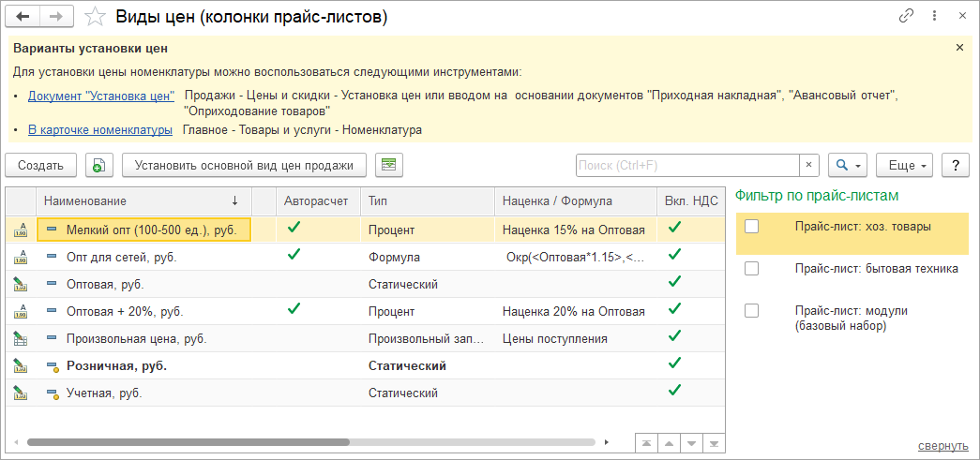
Task: Click row icon of Опт для сетей
Action: [x=21, y=257]
